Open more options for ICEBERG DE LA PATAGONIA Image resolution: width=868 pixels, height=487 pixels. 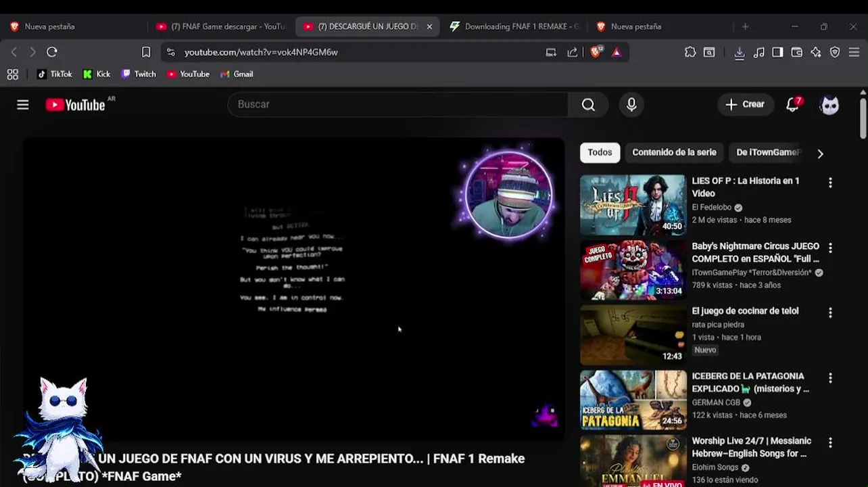830,378
